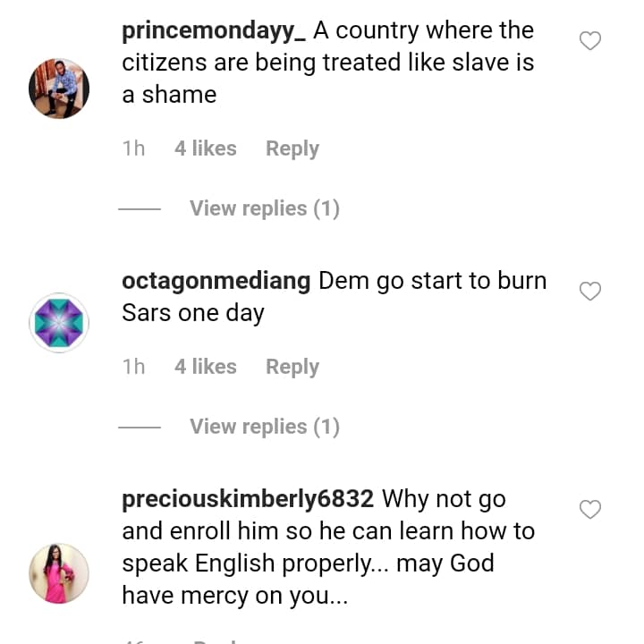Screen dimensions: 644x644
Task: Show replies under octagonmediang's comment
Action: tap(265, 427)
